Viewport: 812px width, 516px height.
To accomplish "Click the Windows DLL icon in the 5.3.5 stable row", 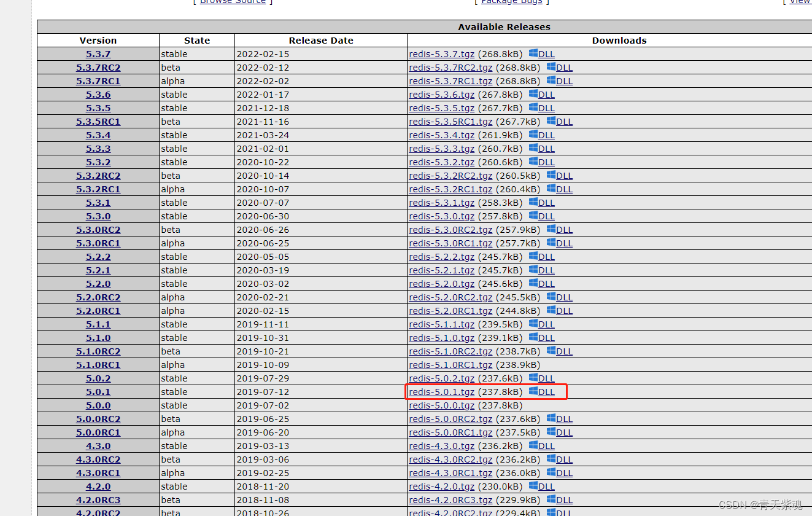I will (x=533, y=107).
